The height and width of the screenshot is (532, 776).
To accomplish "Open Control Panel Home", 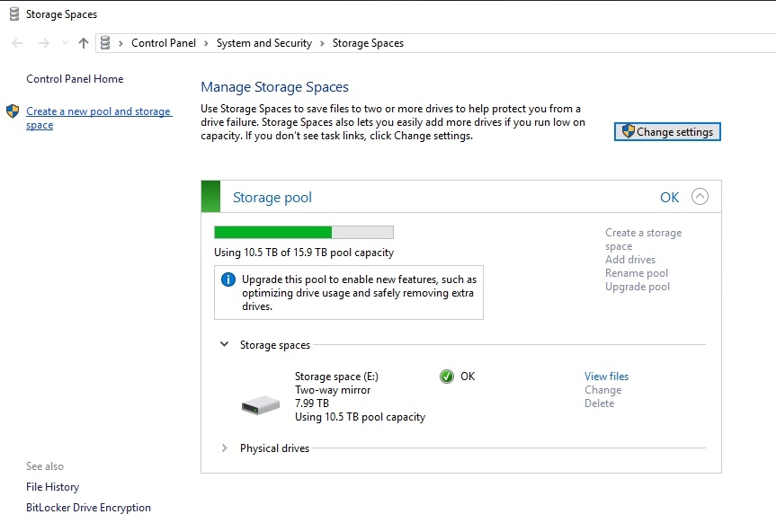I will pyautogui.click(x=75, y=78).
